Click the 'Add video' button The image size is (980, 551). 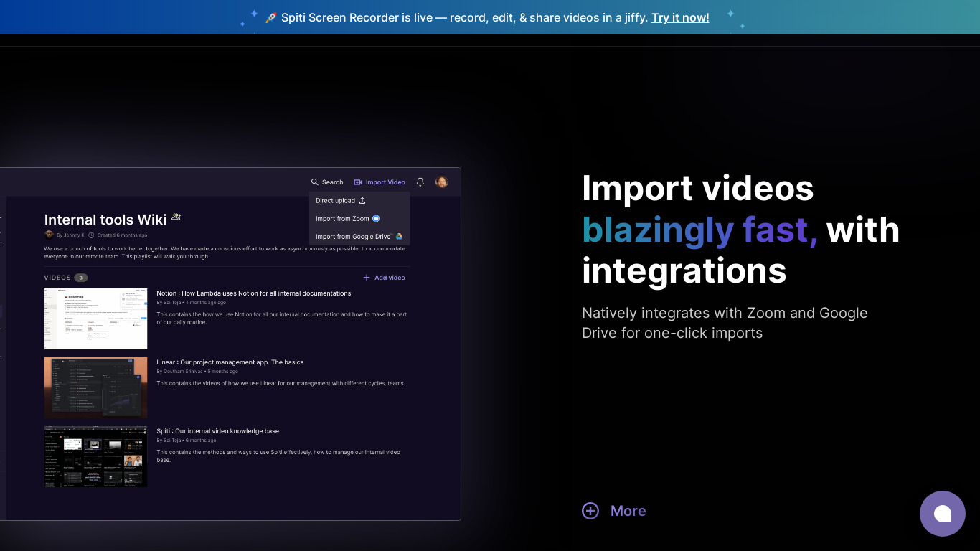(384, 278)
